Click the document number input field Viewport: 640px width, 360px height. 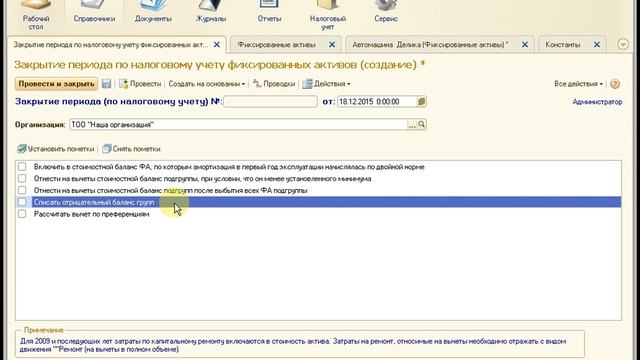point(270,102)
